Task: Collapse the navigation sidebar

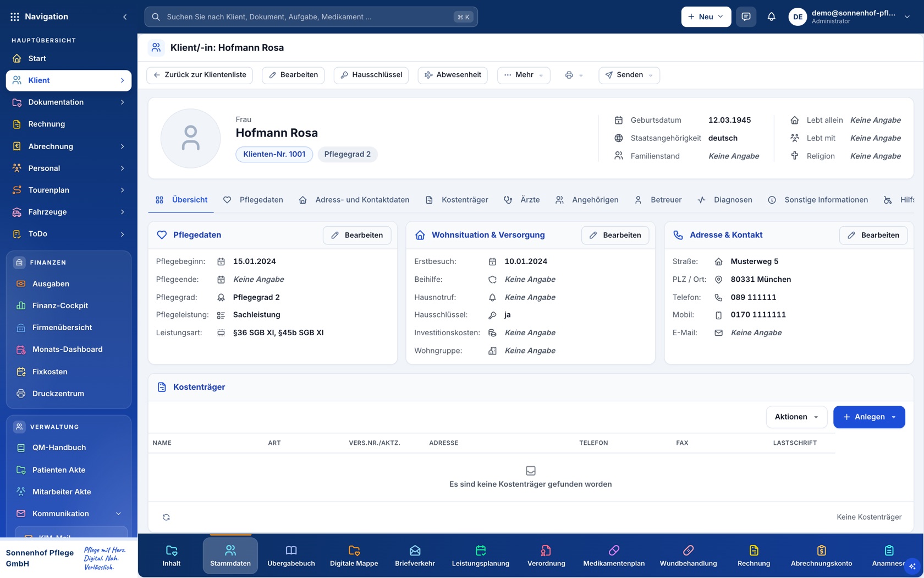Action: [125, 17]
